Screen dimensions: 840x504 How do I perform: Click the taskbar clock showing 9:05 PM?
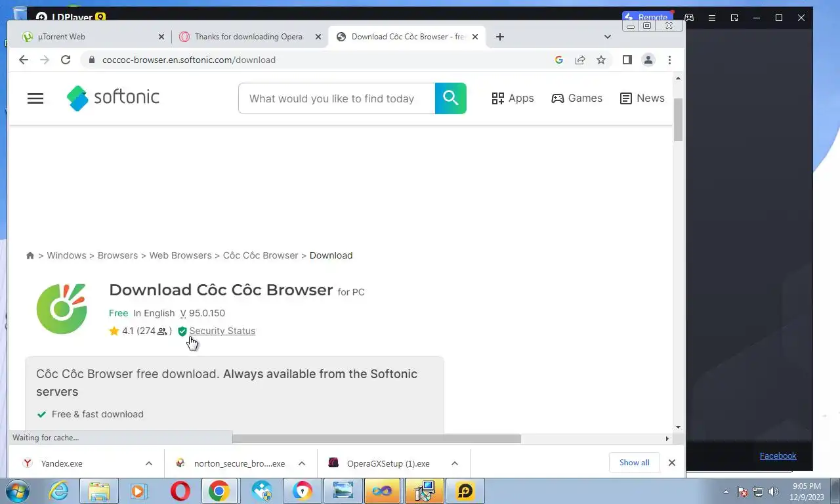807,492
